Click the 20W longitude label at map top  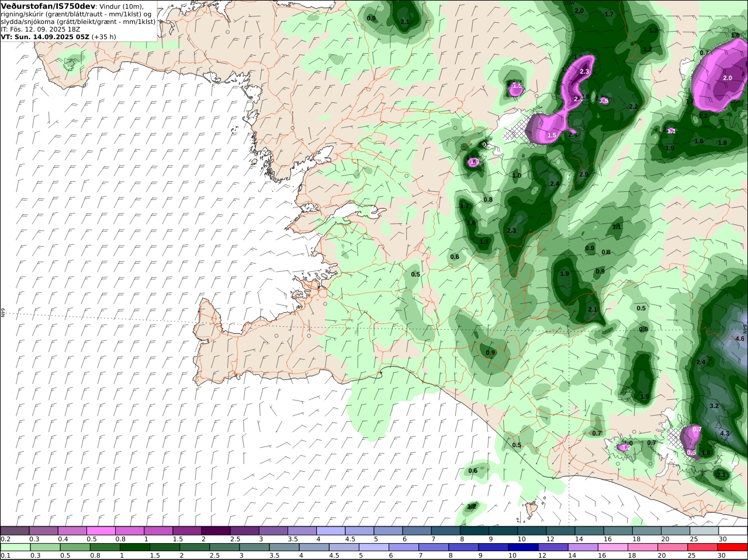(569, 3)
